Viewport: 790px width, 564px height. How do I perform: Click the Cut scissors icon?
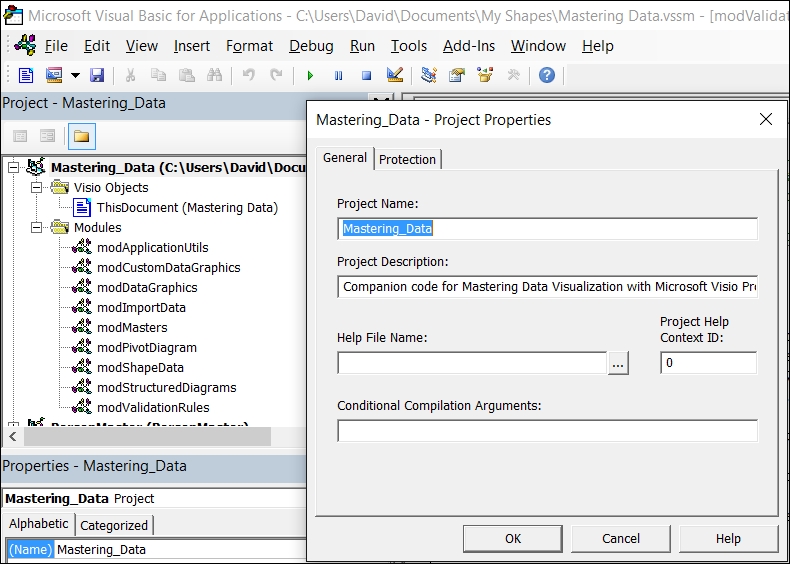[x=130, y=76]
